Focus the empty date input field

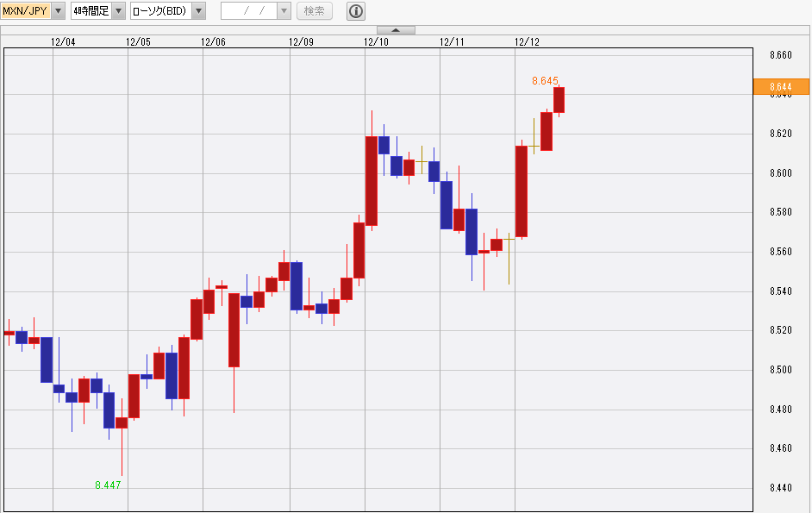tap(248, 11)
